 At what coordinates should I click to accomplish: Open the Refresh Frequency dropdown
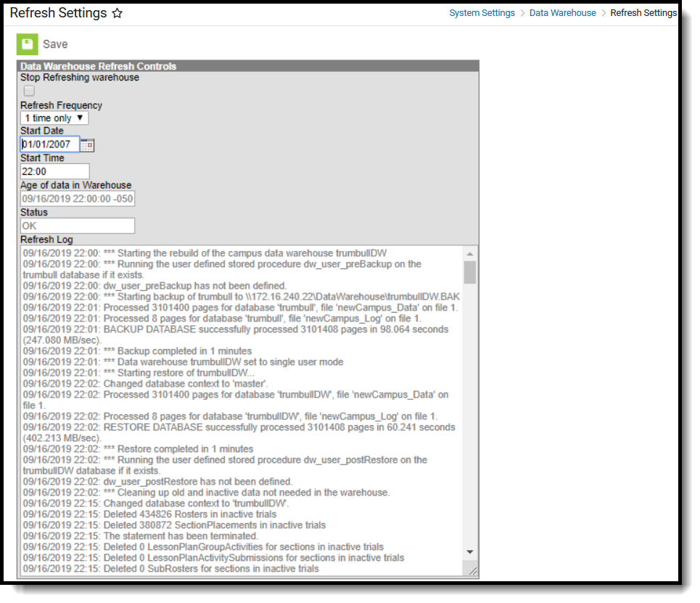click(54, 118)
